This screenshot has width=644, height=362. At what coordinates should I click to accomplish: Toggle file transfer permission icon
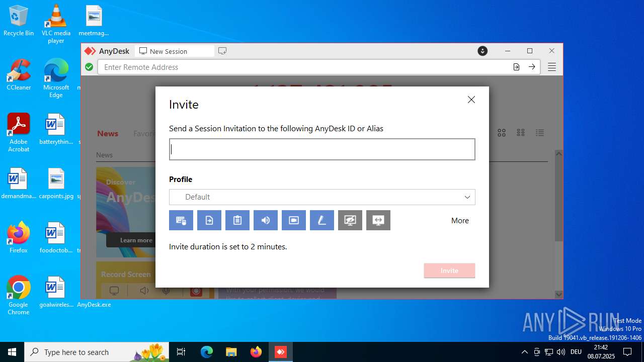point(209,220)
